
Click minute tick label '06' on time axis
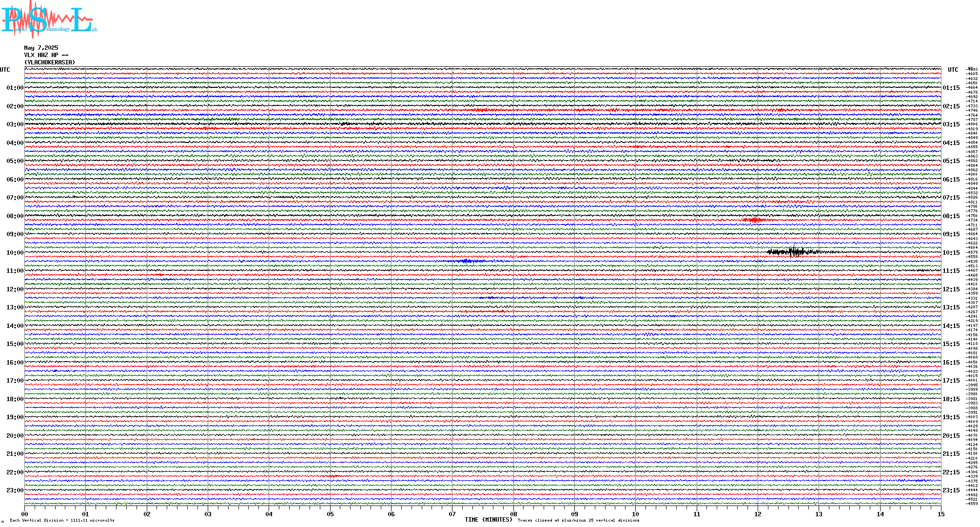tap(392, 514)
